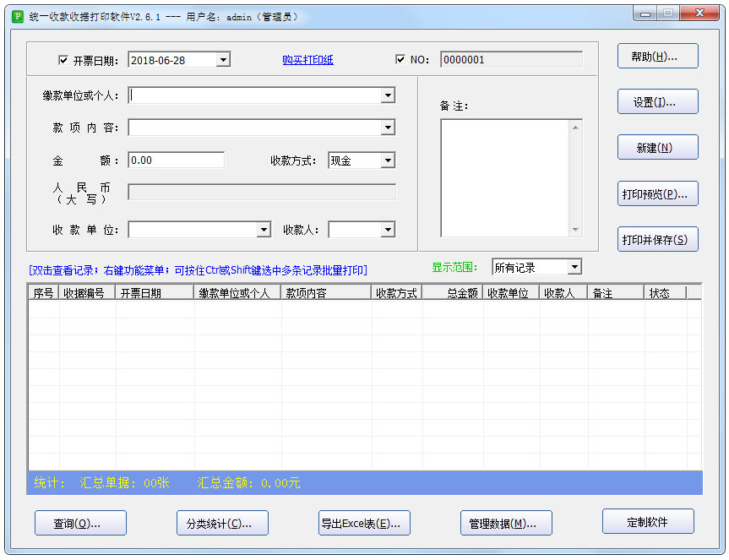Click the green P application icon in title bar
Viewport: 729px width, 560px height.
click(x=17, y=17)
